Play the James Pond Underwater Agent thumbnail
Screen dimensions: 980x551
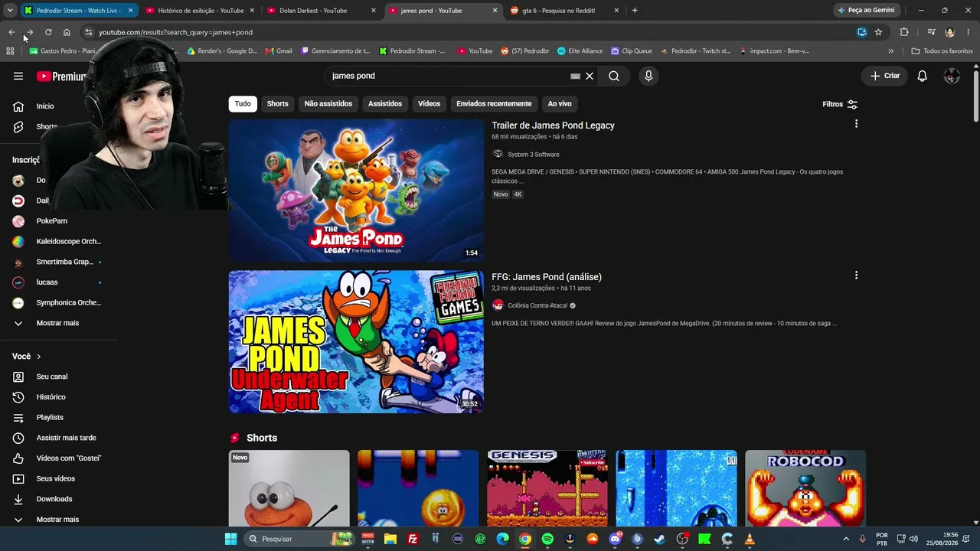click(356, 342)
